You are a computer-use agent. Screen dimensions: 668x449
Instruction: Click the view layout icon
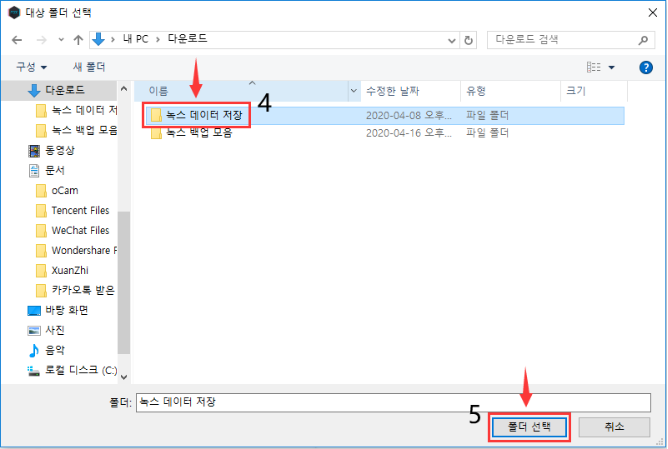tap(593, 67)
